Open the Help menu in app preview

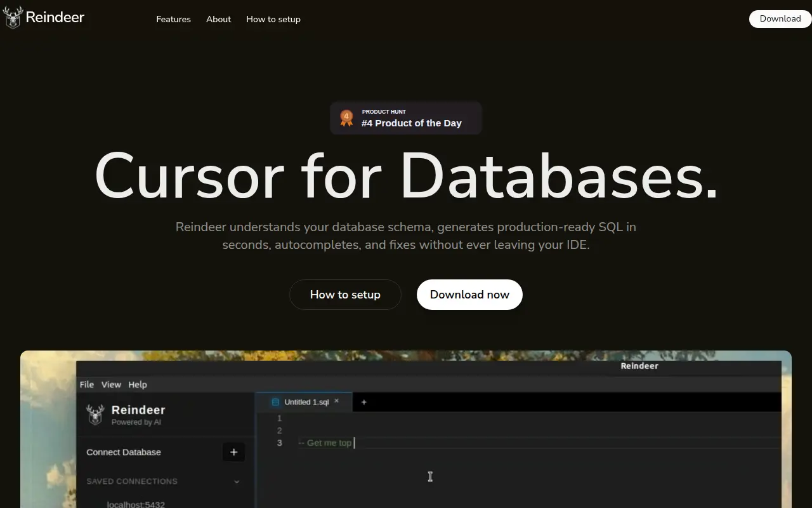(x=138, y=384)
